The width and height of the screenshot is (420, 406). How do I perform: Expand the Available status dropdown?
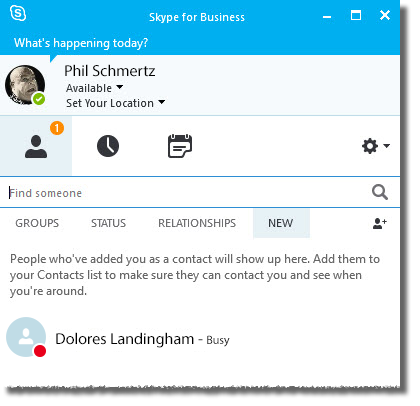click(x=94, y=88)
